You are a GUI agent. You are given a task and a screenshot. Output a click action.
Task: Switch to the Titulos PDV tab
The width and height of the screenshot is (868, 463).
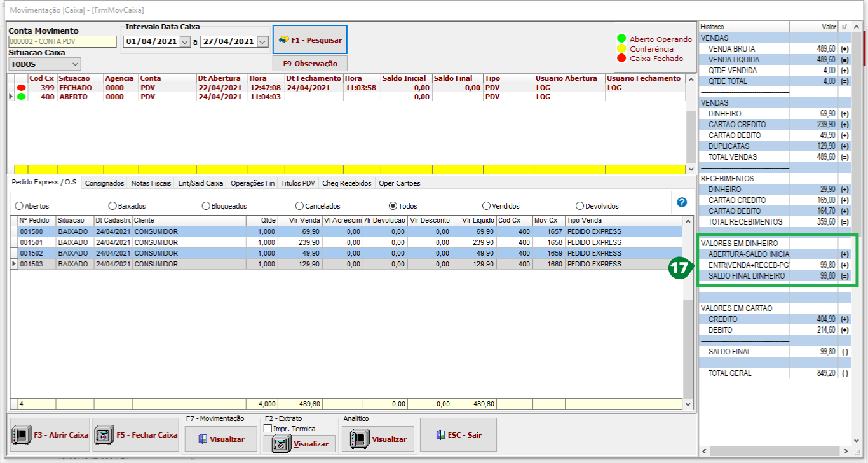tap(298, 183)
